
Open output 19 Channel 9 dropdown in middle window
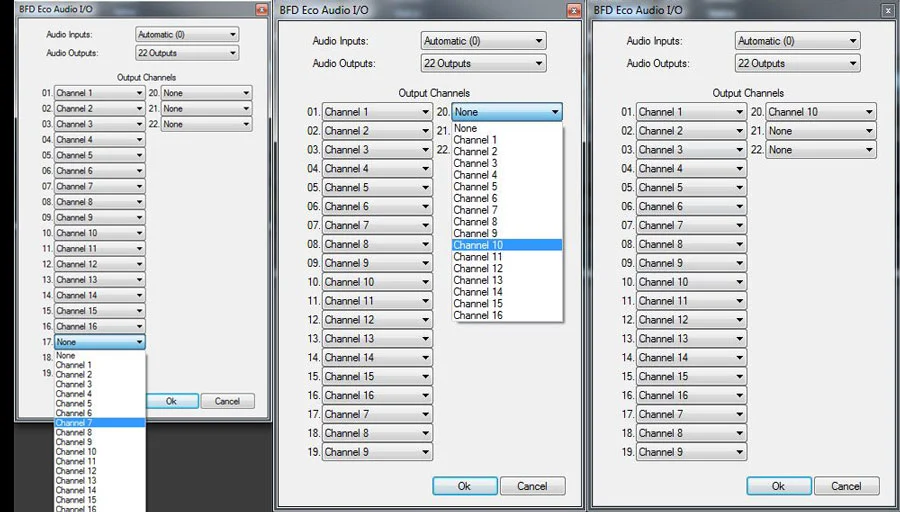click(x=377, y=452)
